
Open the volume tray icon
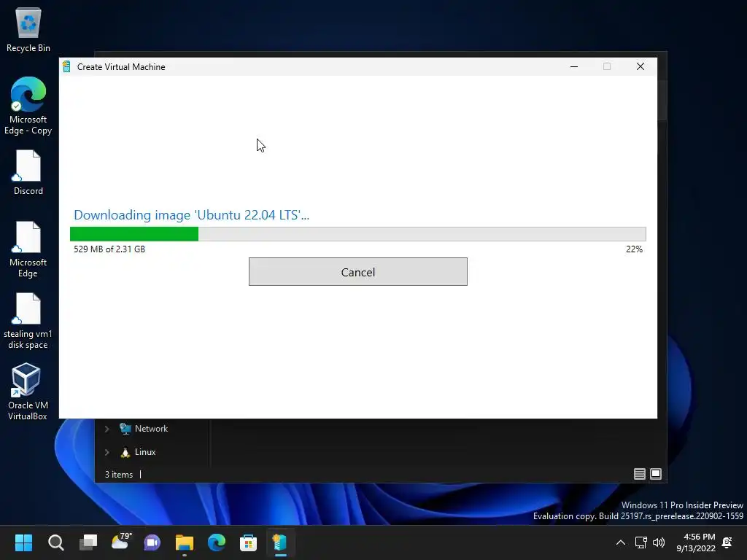point(659,542)
